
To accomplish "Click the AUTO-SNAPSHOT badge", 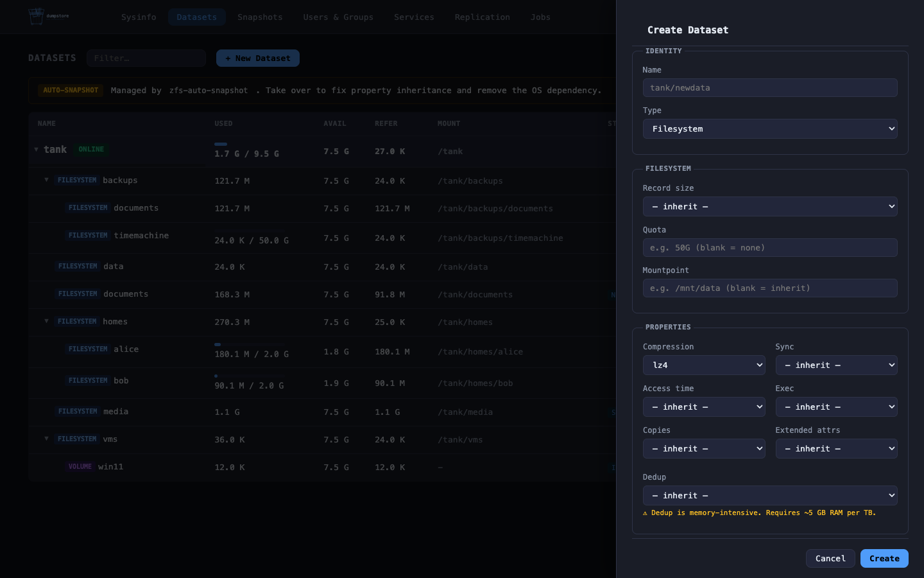I will pyautogui.click(x=71, y=90).
